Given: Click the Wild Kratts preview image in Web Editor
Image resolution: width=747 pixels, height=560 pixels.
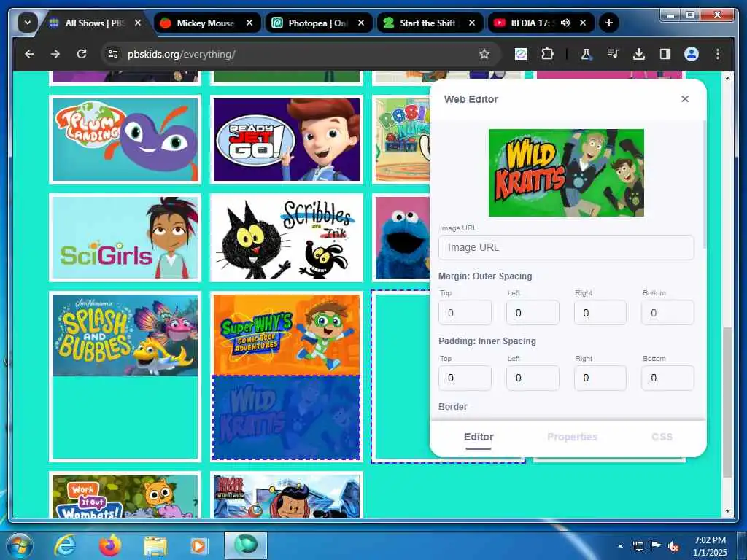Looking at the screenshot, I should coord(566,172).
